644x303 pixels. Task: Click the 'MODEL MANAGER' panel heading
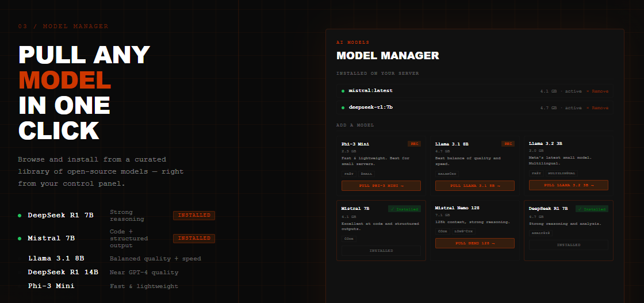pos(388,56)
